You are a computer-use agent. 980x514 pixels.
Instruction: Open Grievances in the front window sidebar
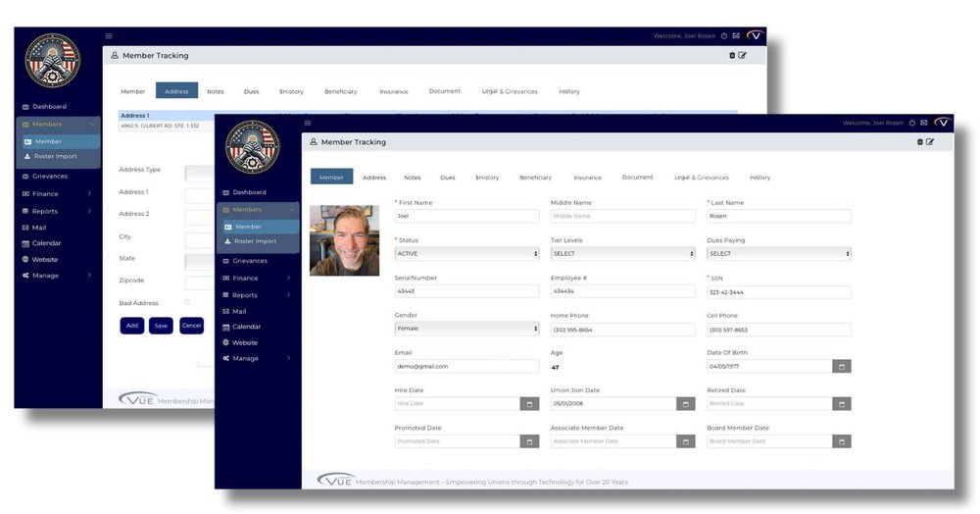(x=245, y=261)
